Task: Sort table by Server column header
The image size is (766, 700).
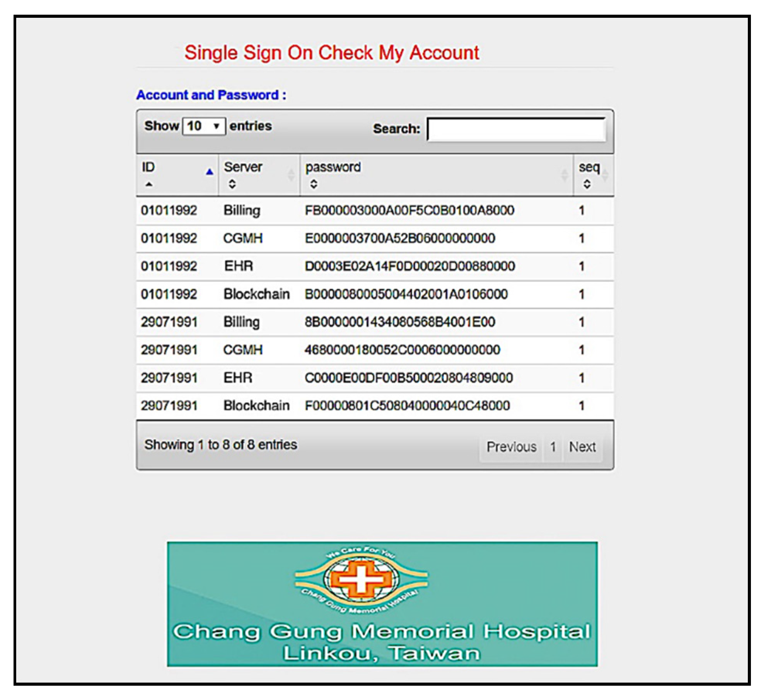Action: [243, 167]
